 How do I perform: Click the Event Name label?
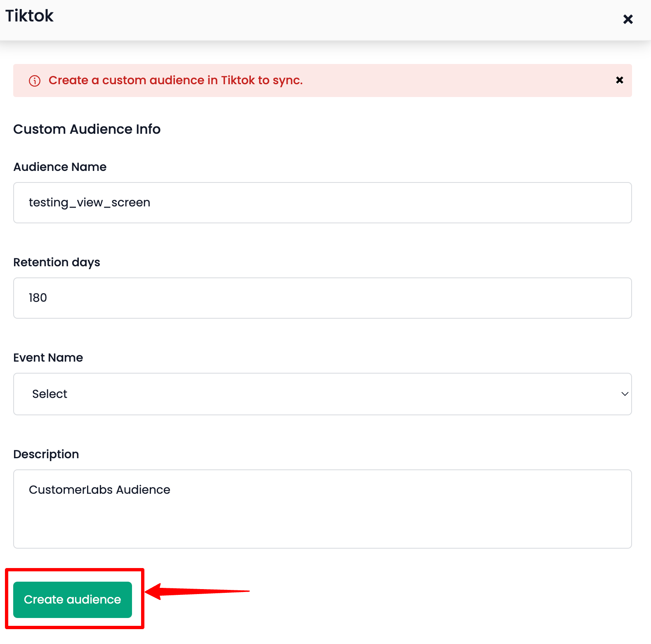click(48, 358)
